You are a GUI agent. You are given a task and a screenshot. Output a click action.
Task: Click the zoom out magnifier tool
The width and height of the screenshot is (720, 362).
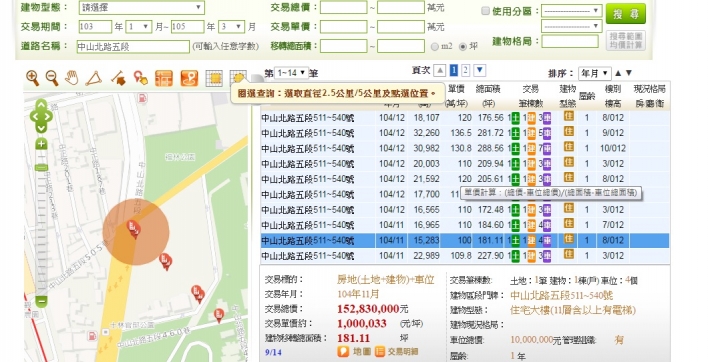(x=52, y=78)
